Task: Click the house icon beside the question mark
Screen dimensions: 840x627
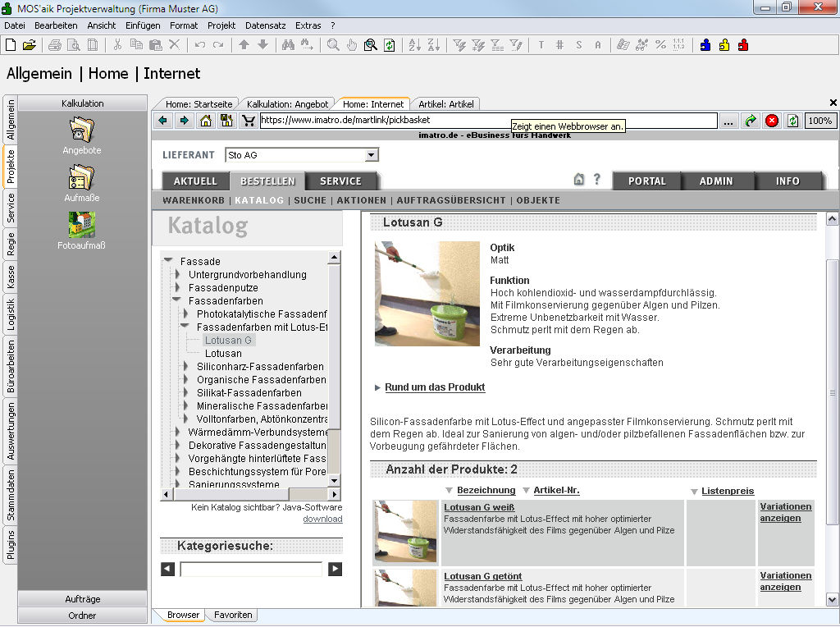Action: [579, 180]
